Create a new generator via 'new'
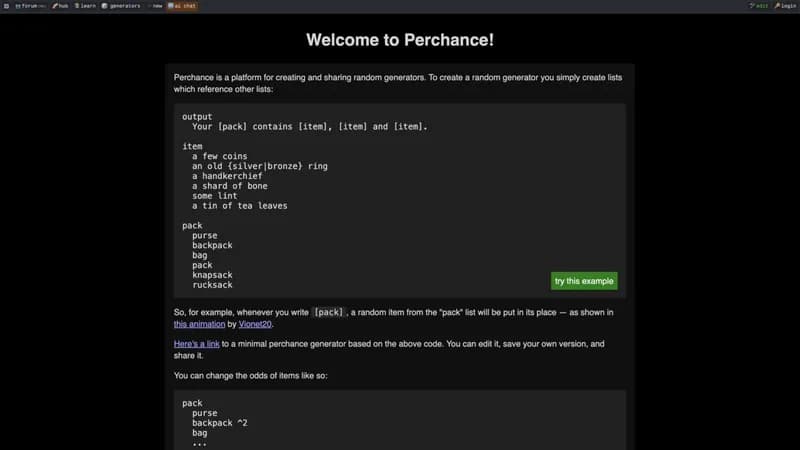This screenshot has width=800, height=450. pyautogui.click(x=155, y=6)
